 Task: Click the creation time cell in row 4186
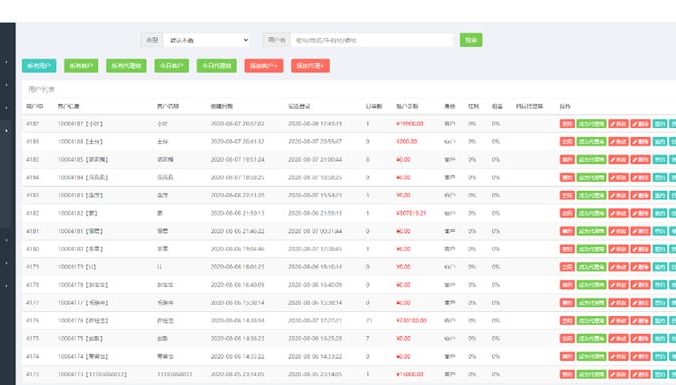point(237,141)
